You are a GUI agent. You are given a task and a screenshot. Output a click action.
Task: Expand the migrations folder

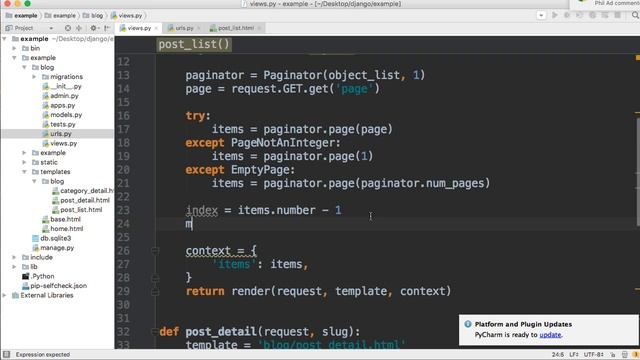[34, 77]
